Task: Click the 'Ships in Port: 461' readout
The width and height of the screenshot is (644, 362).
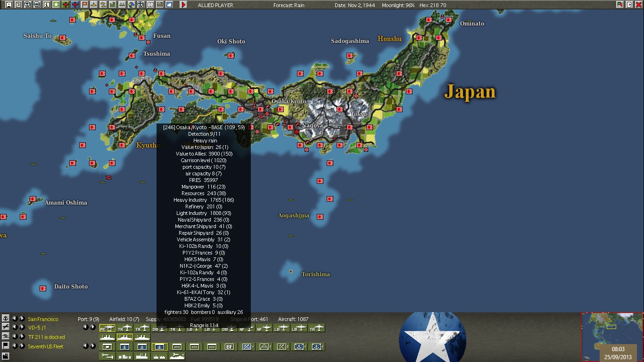Action: [249, 319]
